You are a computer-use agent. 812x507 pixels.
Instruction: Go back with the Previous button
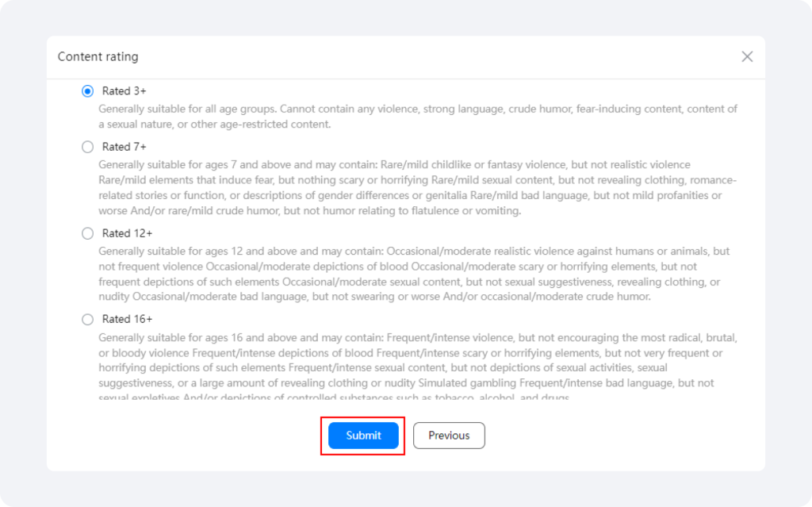(x=449, y=436)
